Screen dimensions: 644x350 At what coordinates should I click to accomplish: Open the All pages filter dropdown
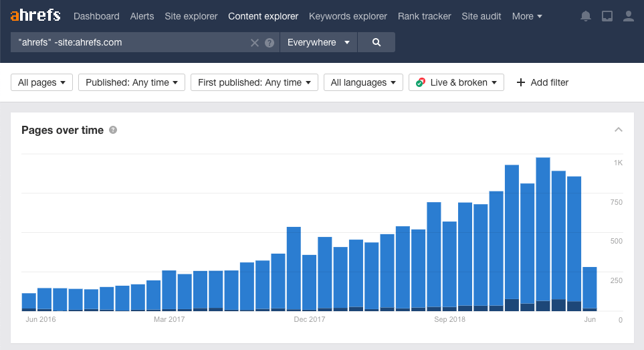[x=41, y=82]
